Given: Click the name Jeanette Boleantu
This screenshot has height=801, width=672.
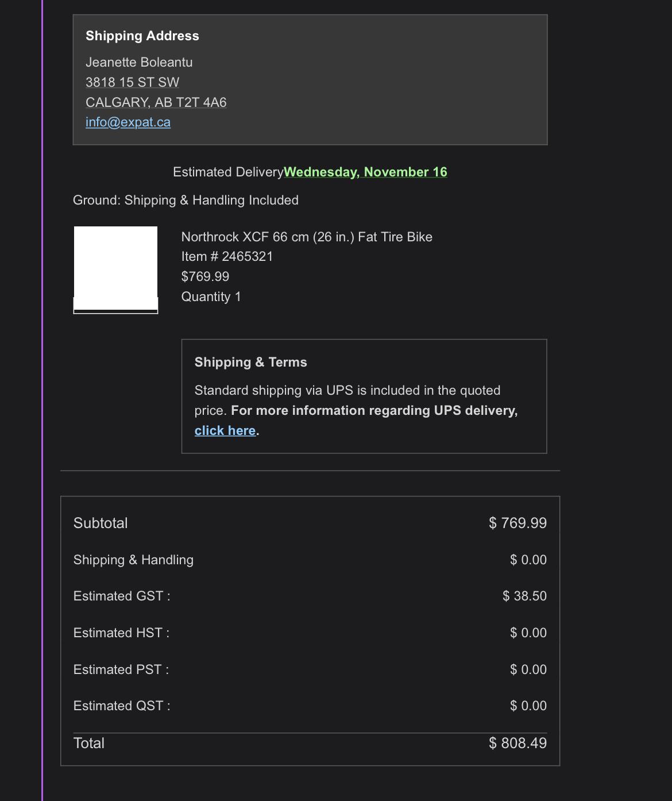Looking at the screenshot, I should click(139, 62).
